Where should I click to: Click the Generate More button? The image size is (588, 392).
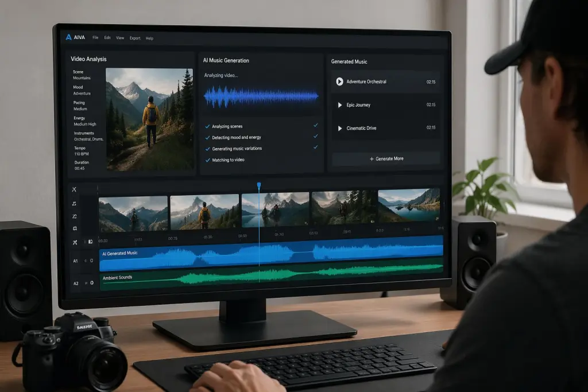[x=386, y=158]
